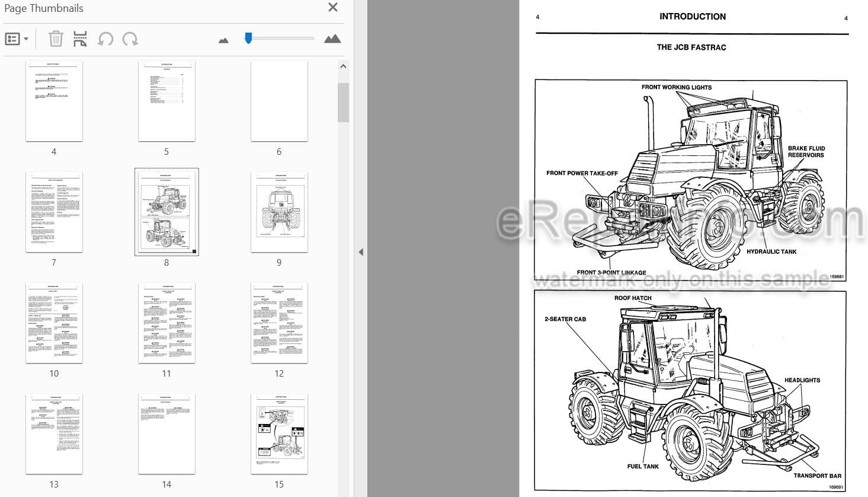The width and height of the screenshot is (868, 497).
Task: Click the HYDRAULIC TANK label
Action: (x=771, y=251)
